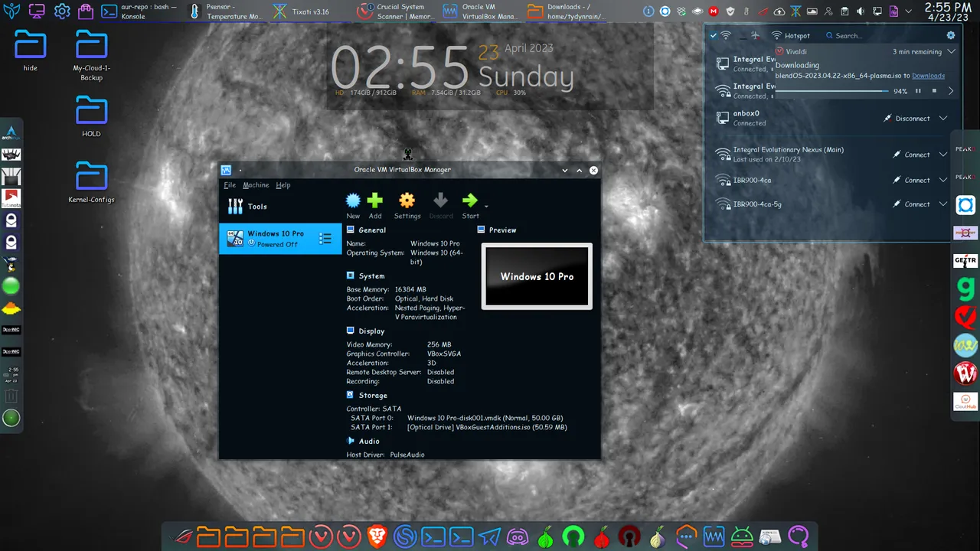This screenshot has width=980, height=551.
Task: Open the System section header
Action: tap(365, 275)
